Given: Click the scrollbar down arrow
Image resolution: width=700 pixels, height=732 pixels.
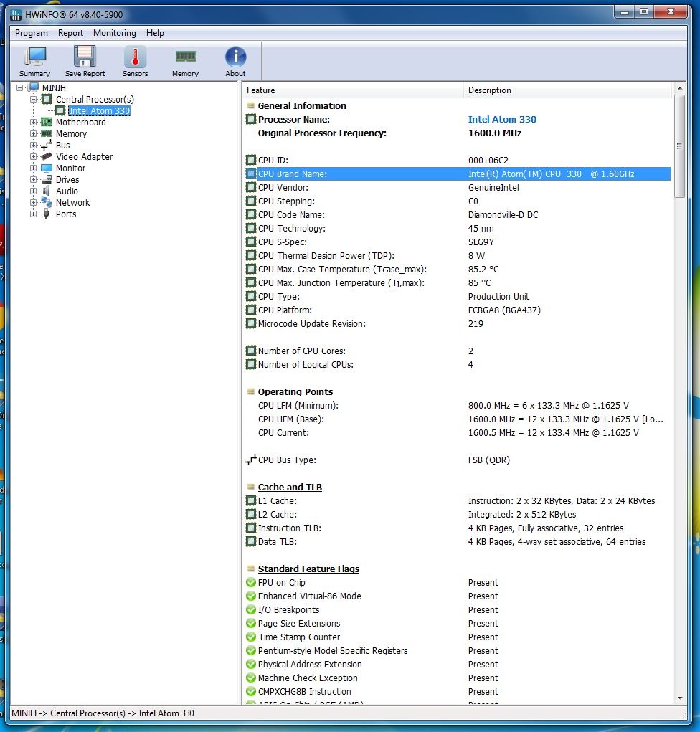Looking at the screenshot, I should click(x=680, y=698).
